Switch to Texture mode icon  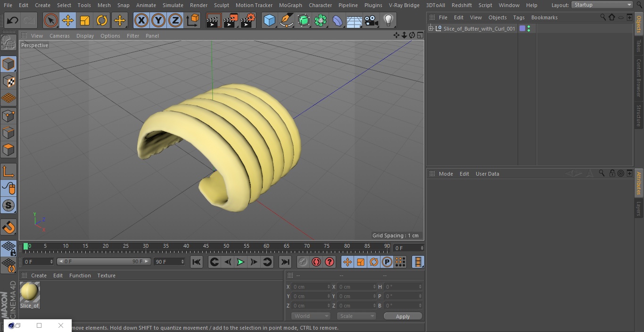tap(8, 81)
